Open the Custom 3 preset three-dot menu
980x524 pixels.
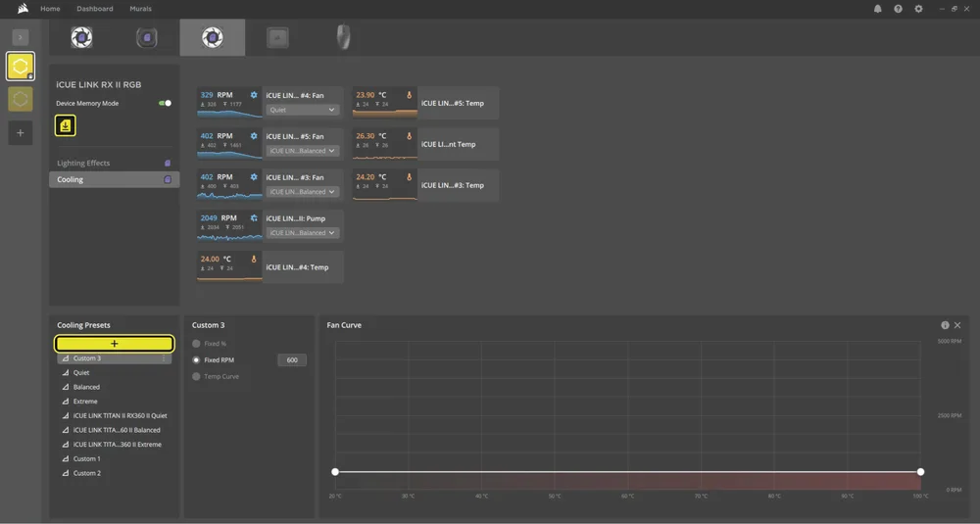click(164, 358)
